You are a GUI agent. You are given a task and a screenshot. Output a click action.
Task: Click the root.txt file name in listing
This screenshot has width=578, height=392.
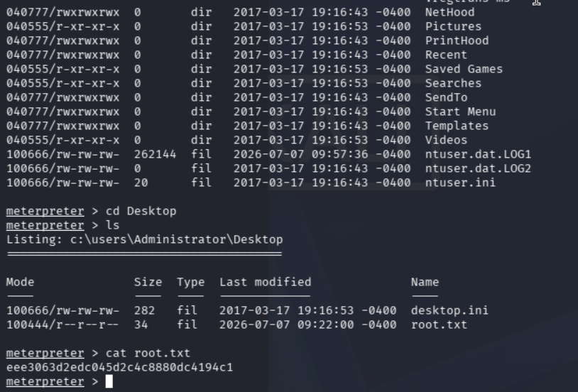coord(439,325)
